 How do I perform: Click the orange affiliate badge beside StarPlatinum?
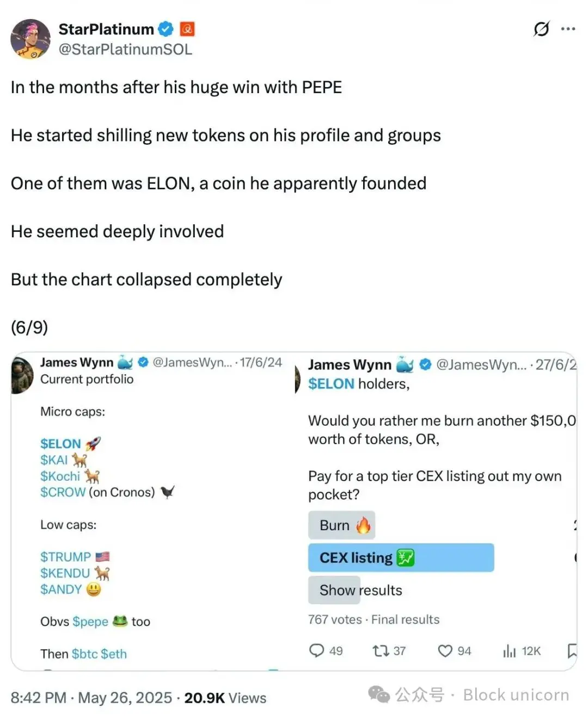(x=187, y=29)
